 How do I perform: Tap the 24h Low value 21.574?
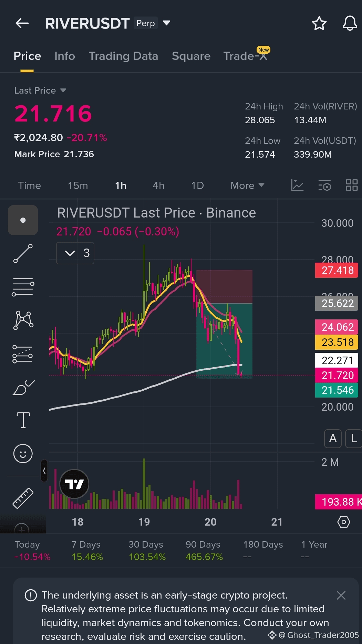pos(260,155)
